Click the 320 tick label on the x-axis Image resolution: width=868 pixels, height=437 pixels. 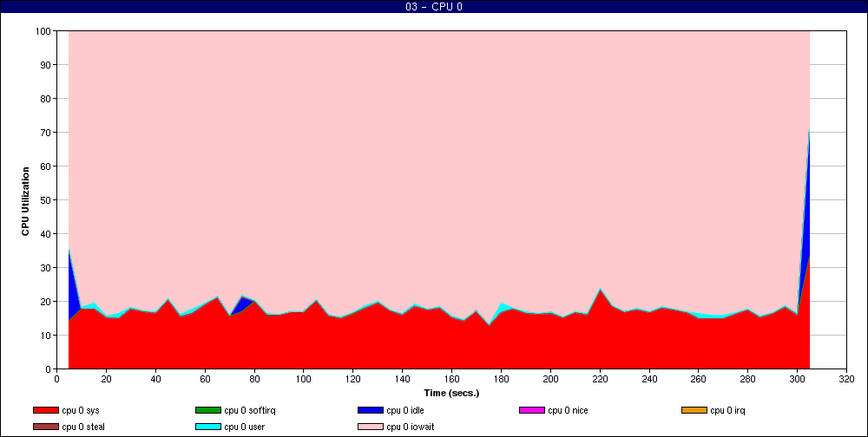[x=847, y=378]
